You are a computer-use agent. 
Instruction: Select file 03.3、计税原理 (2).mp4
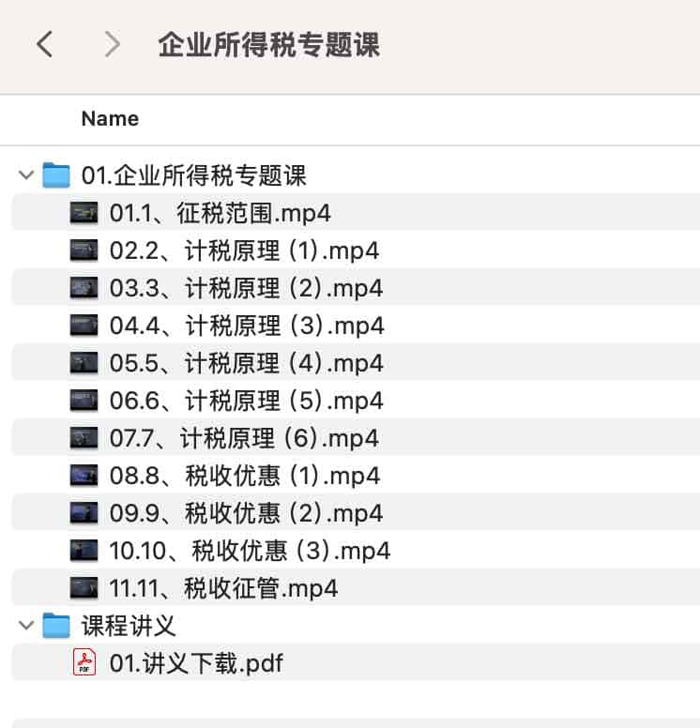tap(246, 288)
